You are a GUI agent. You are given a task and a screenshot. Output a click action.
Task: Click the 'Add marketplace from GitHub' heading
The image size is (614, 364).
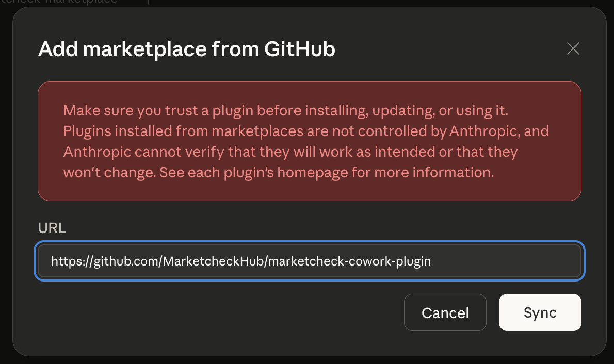tap(187, 49)
